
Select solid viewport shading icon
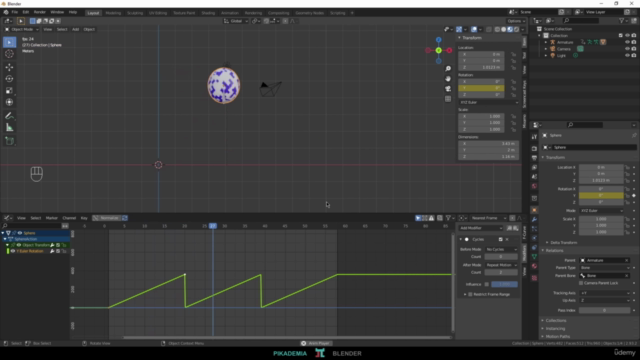click(x=503, y=29)
